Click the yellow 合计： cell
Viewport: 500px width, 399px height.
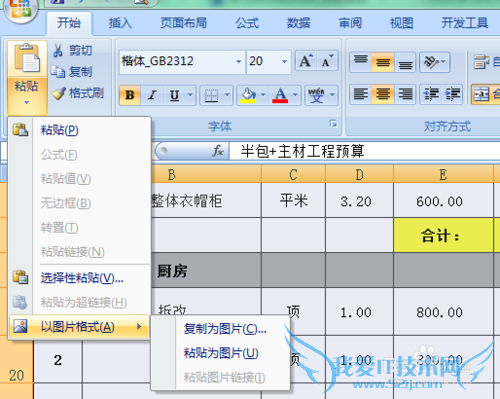443,235
